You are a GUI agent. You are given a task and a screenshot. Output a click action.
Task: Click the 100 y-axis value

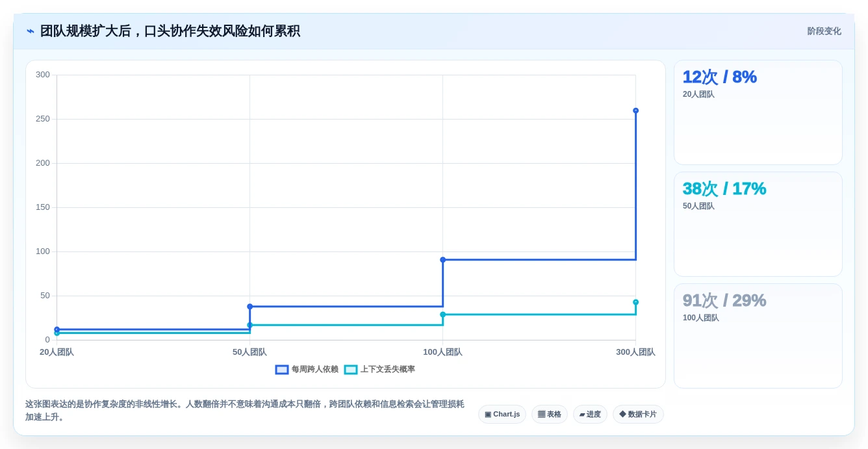pos(43,251)
